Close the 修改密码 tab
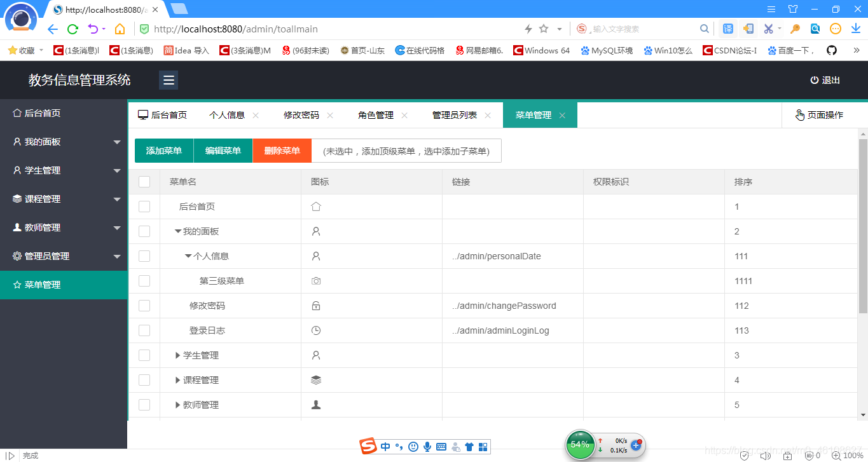This screenshot has height=462, width=868. [330, 116]
